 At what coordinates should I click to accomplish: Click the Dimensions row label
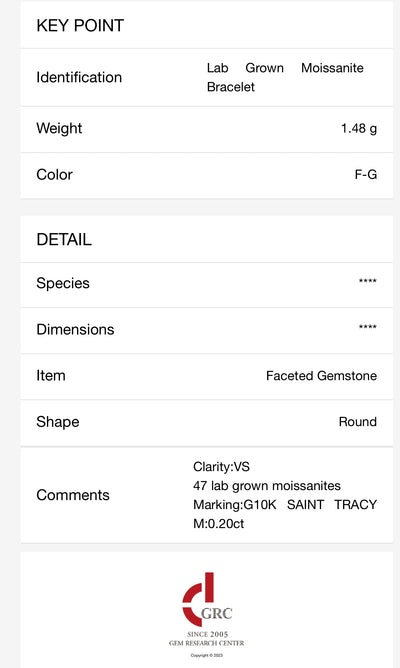(75, 329)
